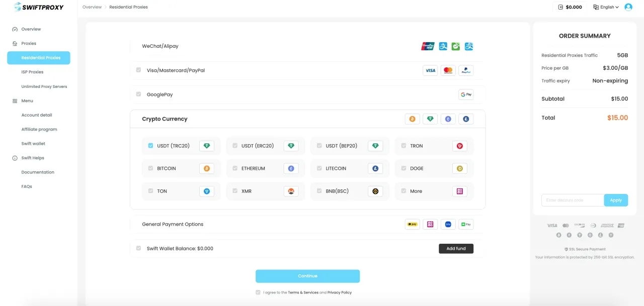Open the English language dropdown
The image size is (644, 306).
click(x=606, y=7)
